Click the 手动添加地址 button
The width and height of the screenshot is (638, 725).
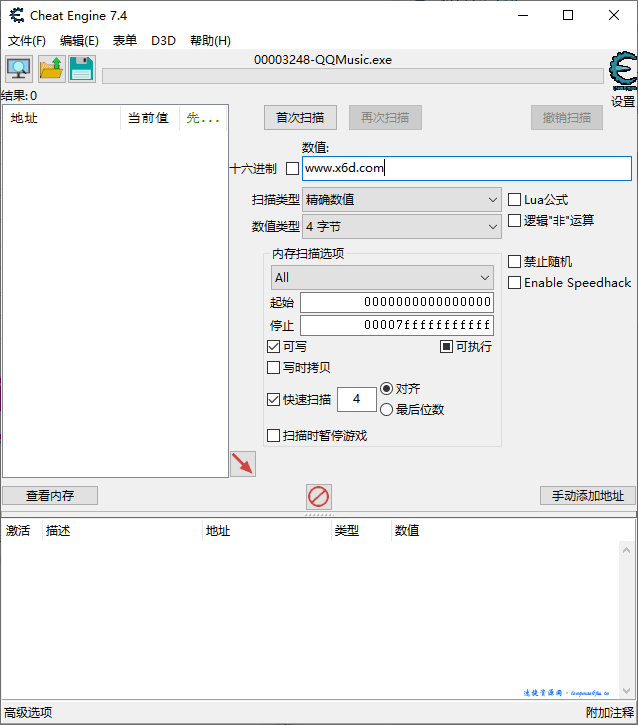pyautogui.click(x=588, y=496)
